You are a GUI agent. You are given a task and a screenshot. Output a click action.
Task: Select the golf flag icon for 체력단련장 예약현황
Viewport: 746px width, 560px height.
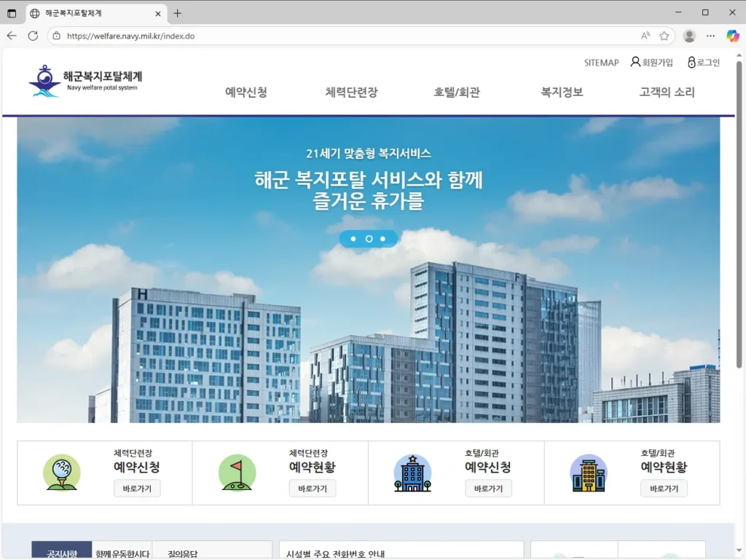click(x=238, y=472)
